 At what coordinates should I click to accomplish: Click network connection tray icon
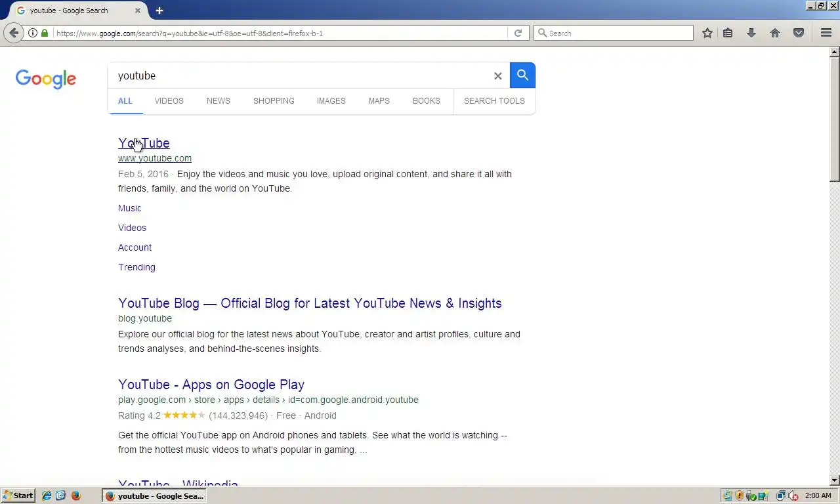(781, 495)
